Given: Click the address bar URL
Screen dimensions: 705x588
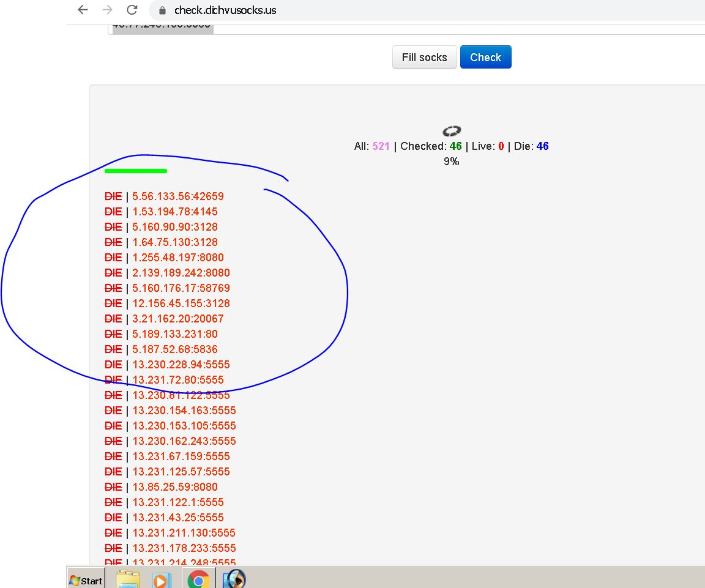Looking at the screenshot, I should click(225, 10).
